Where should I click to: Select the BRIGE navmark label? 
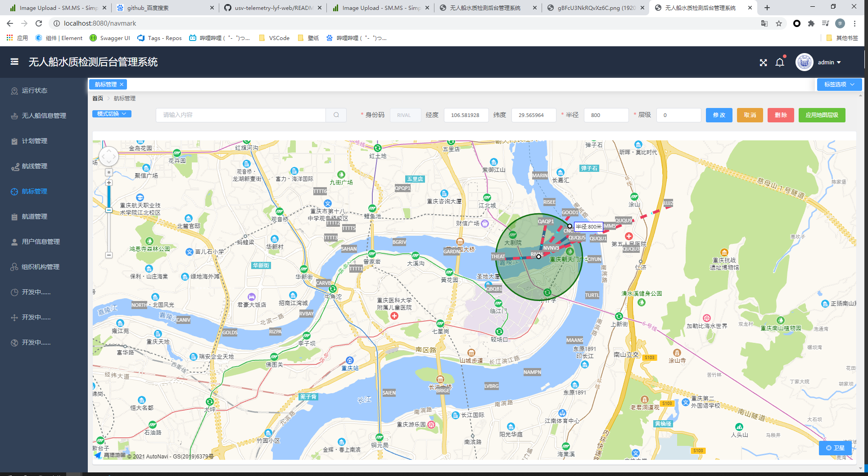(x=443, y=391)
